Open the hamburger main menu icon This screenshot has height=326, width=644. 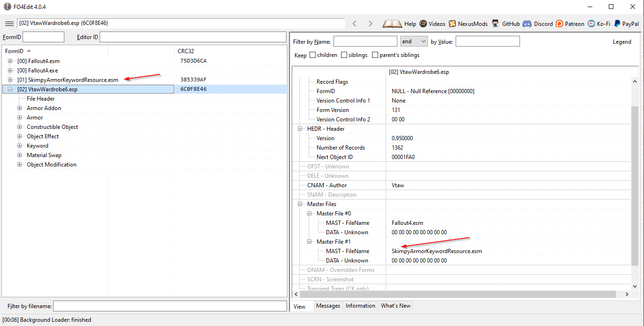[x=9, y=24]
